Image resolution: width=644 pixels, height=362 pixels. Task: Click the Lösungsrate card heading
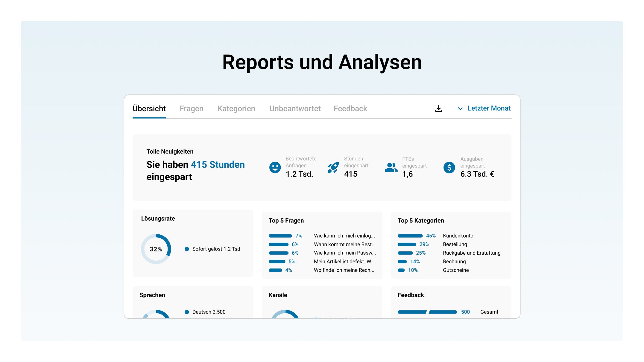pyautogui.click(x=158, y=219)
